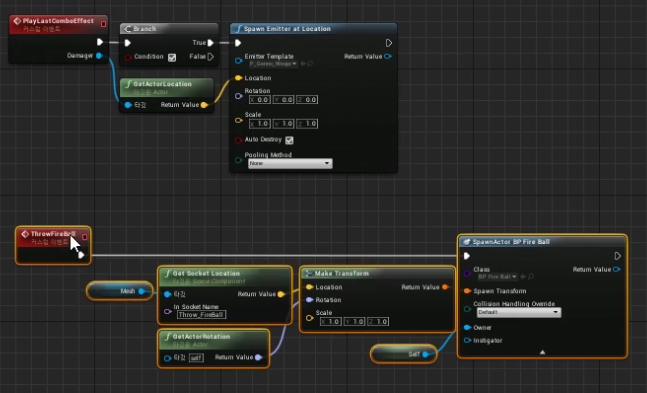Click the PlayLastComboEffect delegate square pin
Image resolution: width=647 pixels, height=393 pixels.
pos(104,24)
